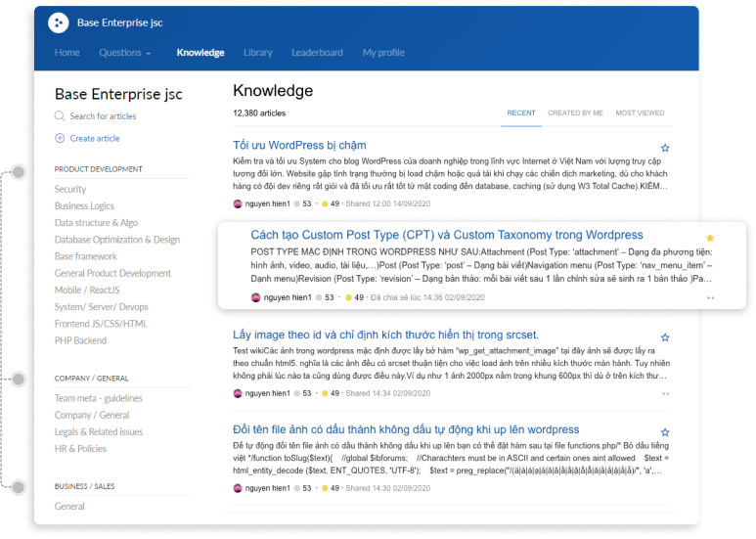Select General Product Development category
The image size is (756, 539).
112,273
